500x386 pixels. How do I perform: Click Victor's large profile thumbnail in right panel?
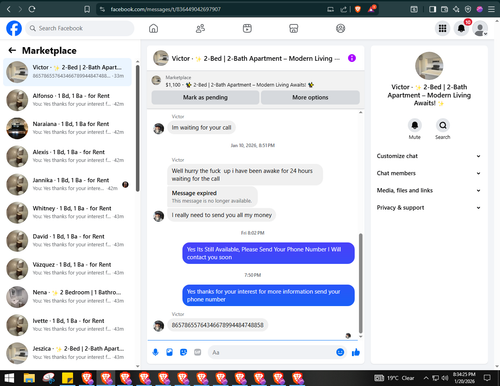click(429, 66)
